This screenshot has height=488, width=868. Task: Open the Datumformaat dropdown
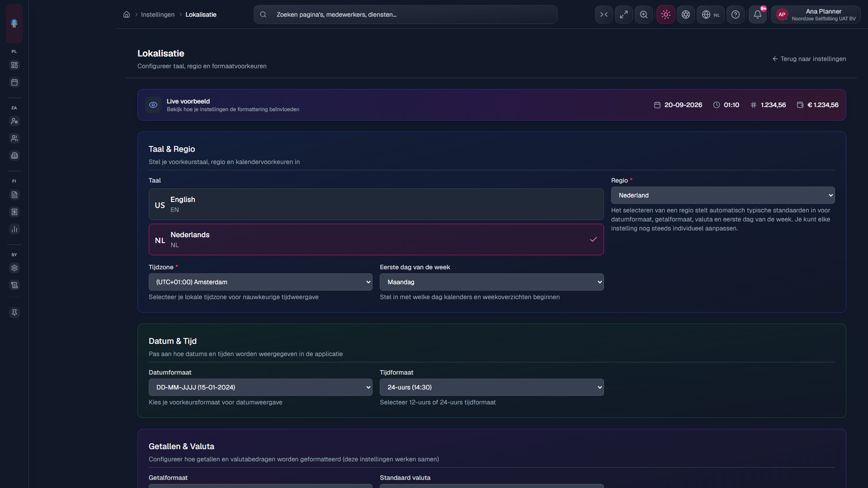260,387
